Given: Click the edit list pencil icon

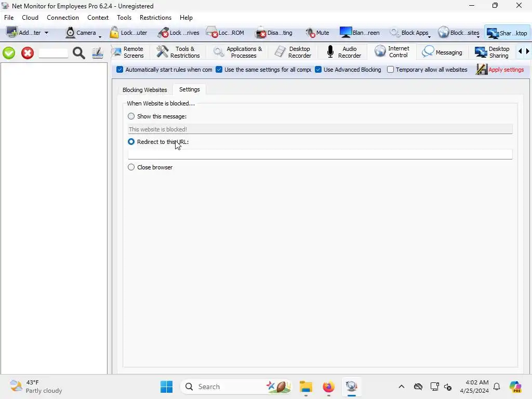Looking at the screenshot, I should [97, 53].
